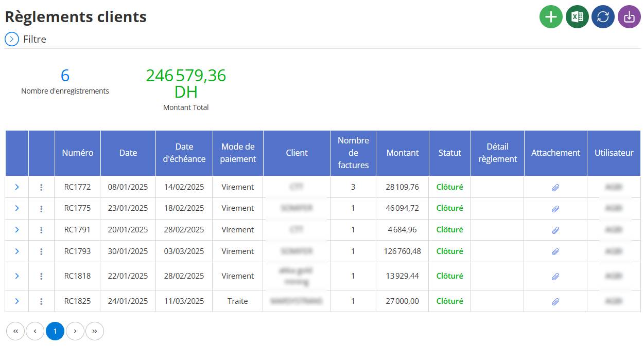
Task: Open actions menu for RC1775
Action: click(x=41, y=208)
